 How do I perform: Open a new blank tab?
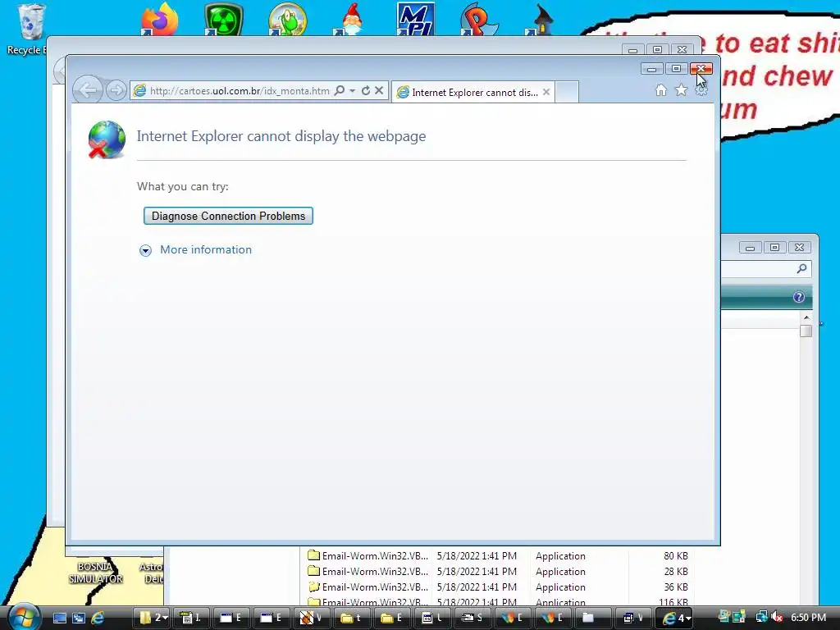tap(567, 92)
